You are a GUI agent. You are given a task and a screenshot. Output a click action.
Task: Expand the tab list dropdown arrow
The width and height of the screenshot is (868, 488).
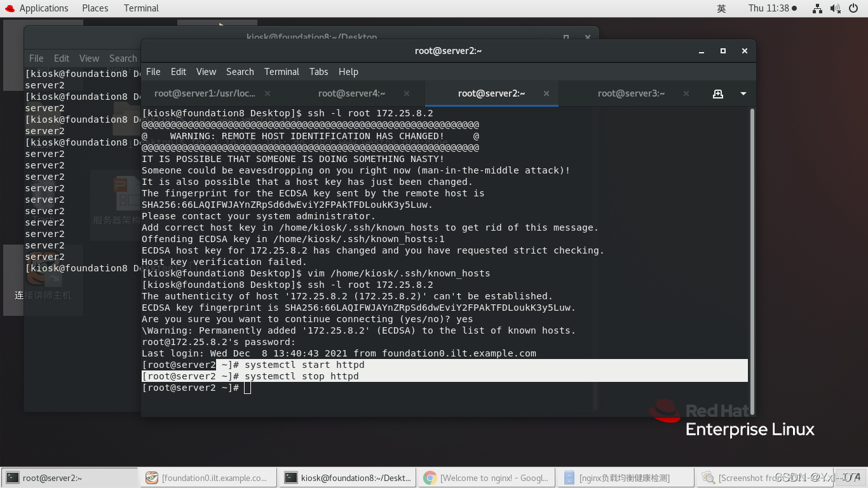click(743, 94)
